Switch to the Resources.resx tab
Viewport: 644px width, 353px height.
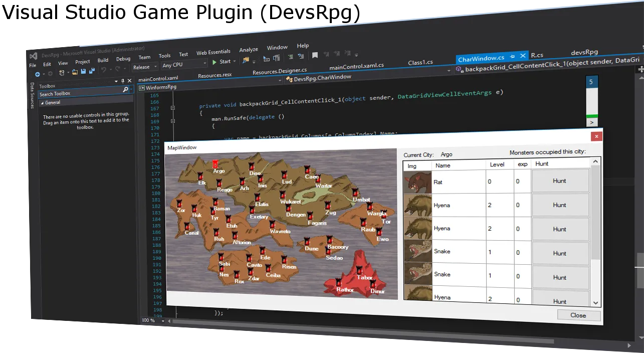(215, 75)
